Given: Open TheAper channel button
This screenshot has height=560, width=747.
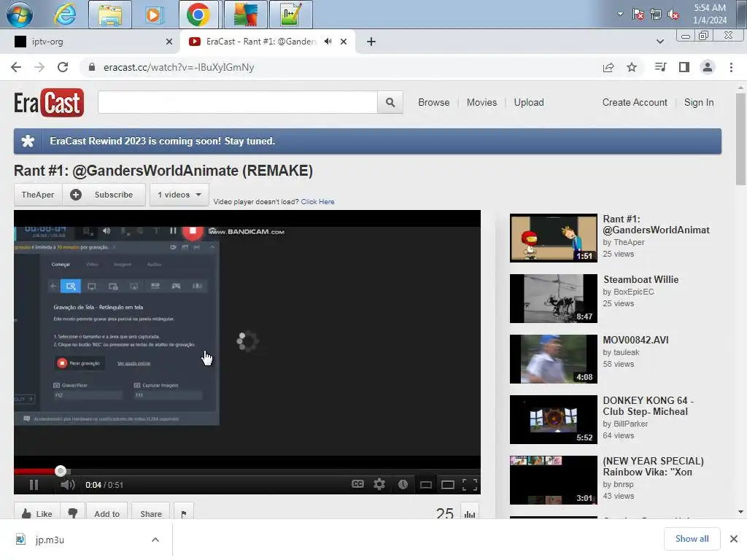Looking at the screenshot, I should 38,195.
